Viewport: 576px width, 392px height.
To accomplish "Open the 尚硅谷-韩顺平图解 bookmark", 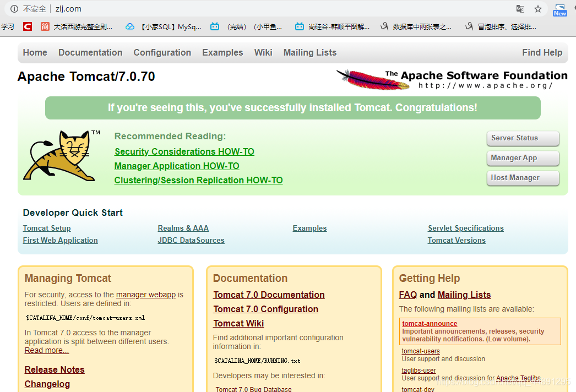I will [333, 26].
